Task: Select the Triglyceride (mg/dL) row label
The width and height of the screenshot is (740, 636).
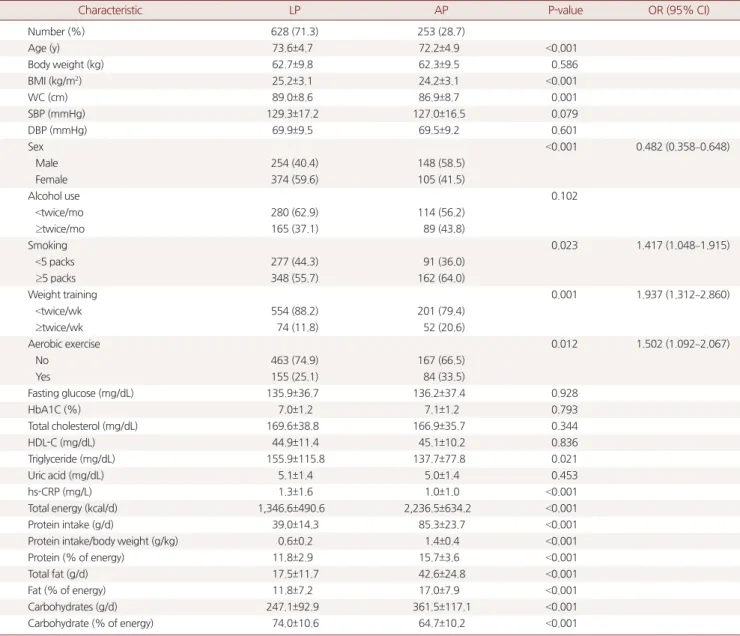Action: pyautogui.click(x=71, y=459)
